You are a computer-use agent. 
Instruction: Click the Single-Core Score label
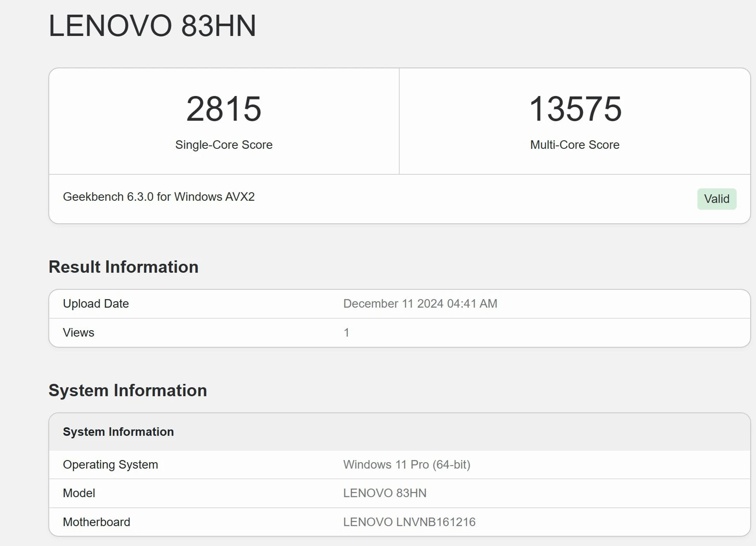click(x=224, y=145)
